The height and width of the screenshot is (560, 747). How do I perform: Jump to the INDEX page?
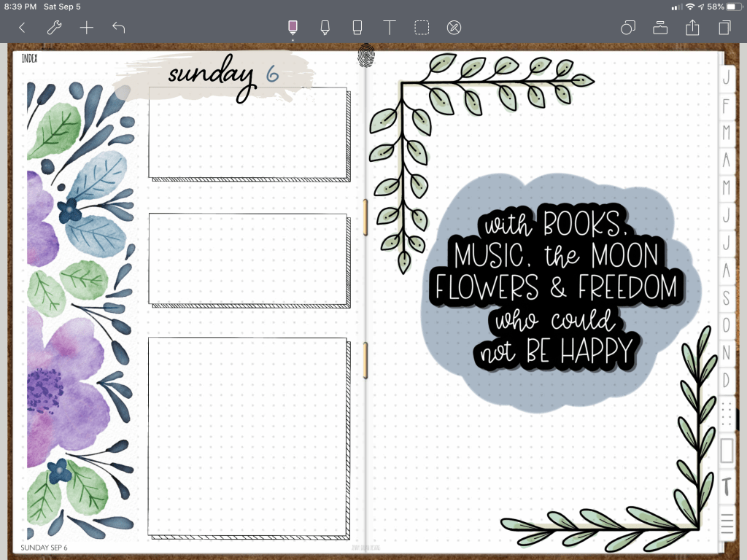(30, 58)
